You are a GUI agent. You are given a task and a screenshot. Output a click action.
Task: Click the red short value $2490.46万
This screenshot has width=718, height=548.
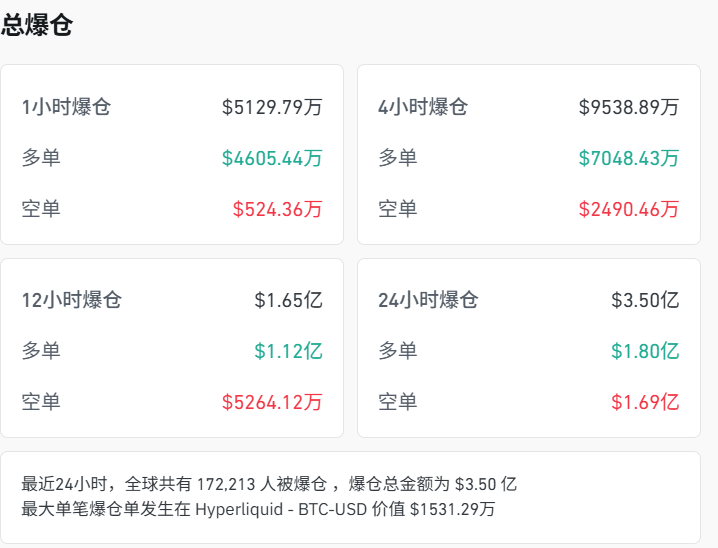[628, 209]
